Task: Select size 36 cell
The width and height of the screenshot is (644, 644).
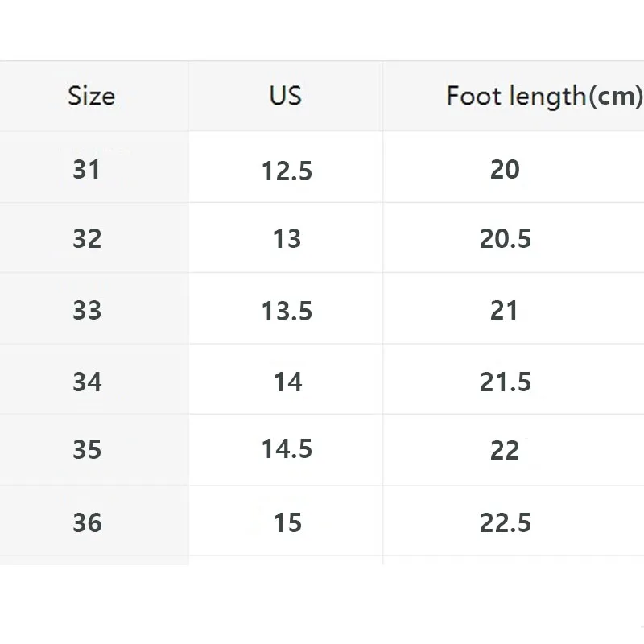Action: [x=87, y=522]
